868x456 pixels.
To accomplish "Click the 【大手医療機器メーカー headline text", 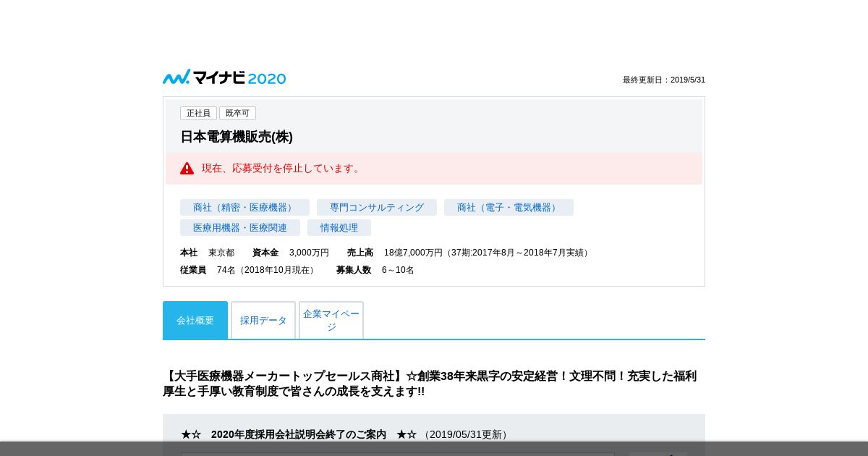I will pyautogui.click(x=431, y=384).
